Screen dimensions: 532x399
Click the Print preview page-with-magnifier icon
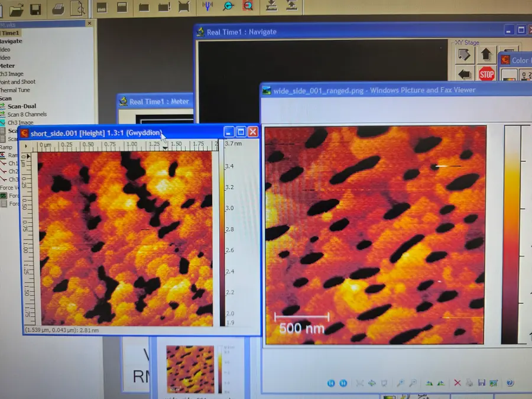pyautogui.click(x=77, y=8)
